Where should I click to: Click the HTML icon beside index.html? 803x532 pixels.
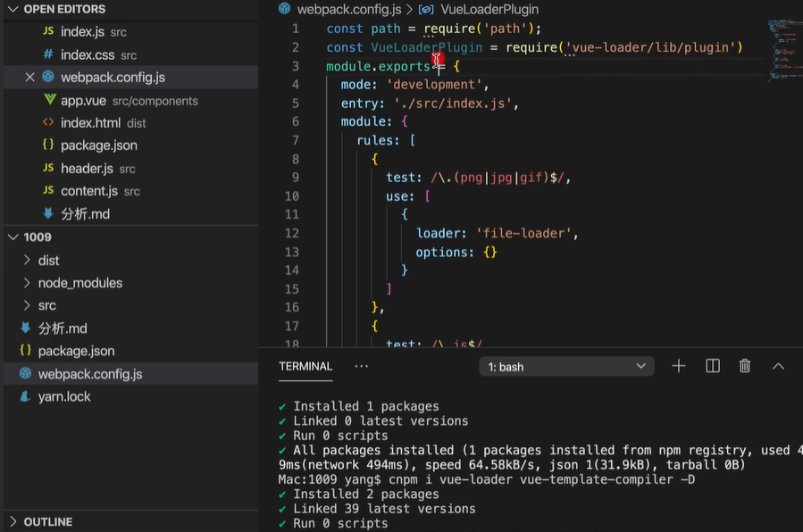click(x=48, y=122)
